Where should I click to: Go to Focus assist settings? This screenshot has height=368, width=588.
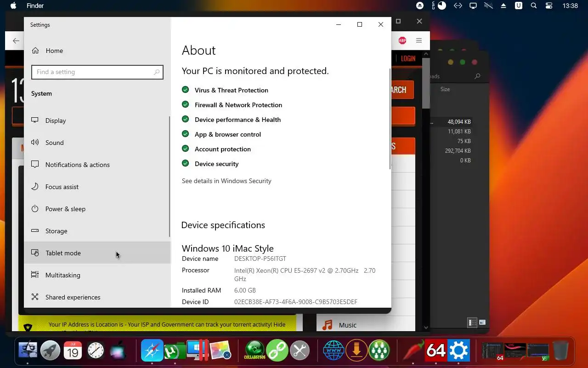pyautogui.click(x=97, y=187)
